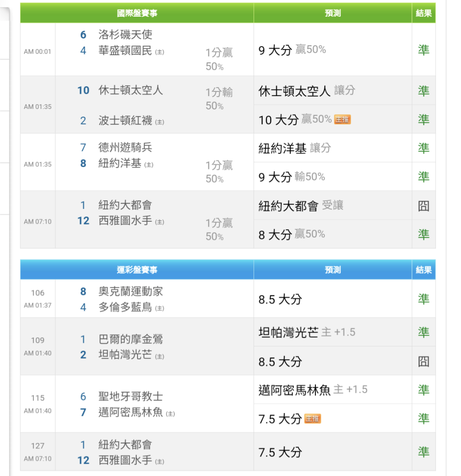
Task: Click the 主推 badge beside 7.5 大分
Action: (313, 418)
